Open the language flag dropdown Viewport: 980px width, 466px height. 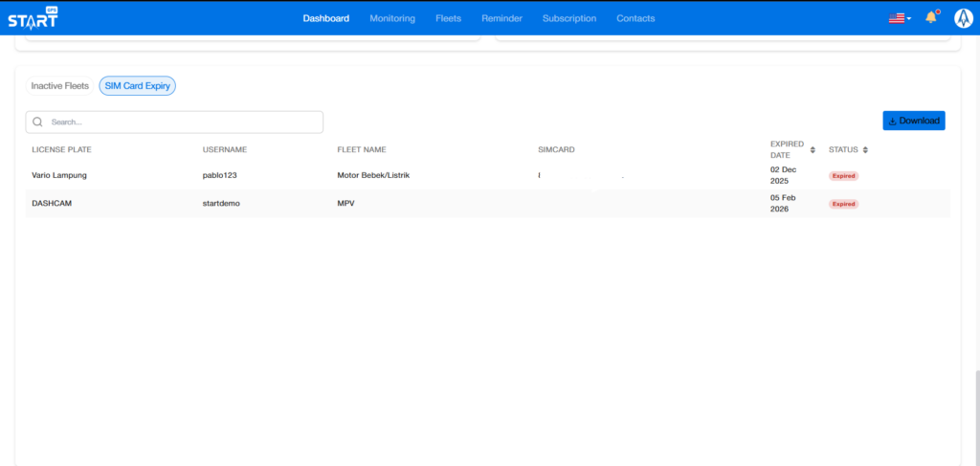coord(899,18)
